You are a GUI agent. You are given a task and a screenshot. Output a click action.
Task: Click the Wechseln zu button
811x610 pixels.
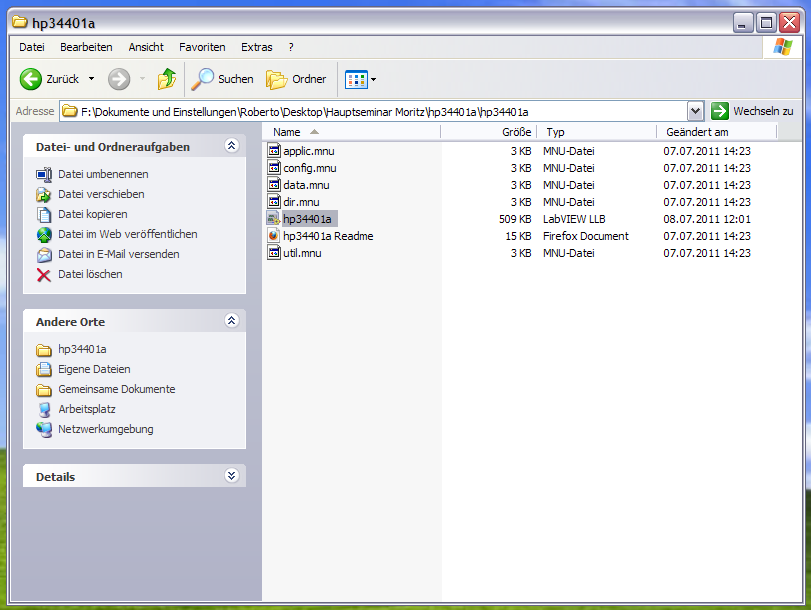click(x=752, y=111)
